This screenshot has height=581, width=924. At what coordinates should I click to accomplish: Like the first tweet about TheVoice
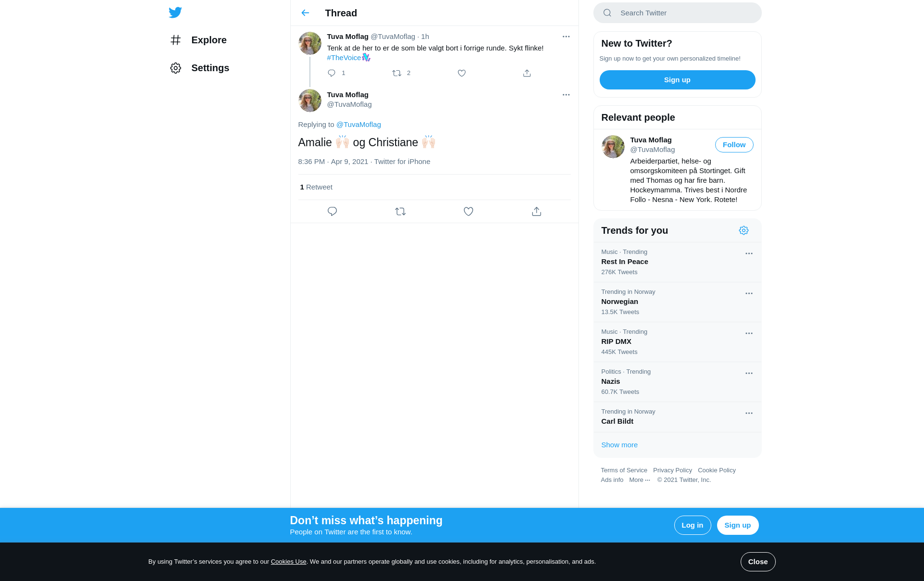(462, 73)
